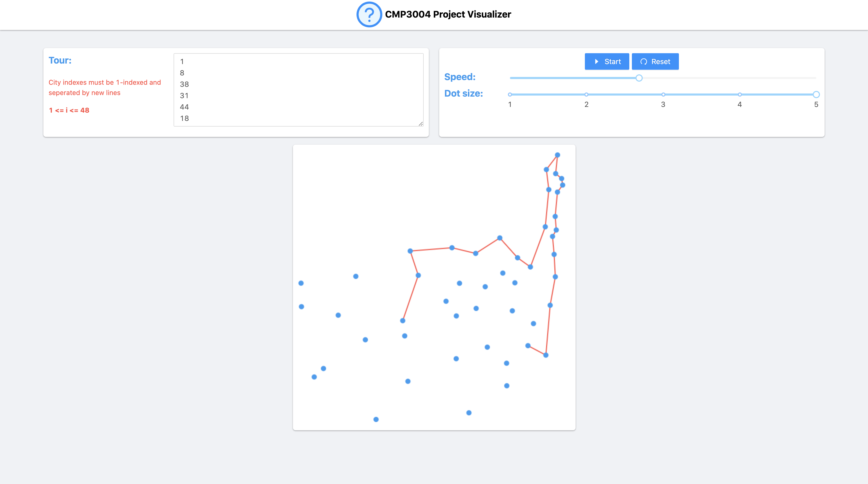868x484 pixels.
Task: Click the Reset button
Action: [655, 62]
